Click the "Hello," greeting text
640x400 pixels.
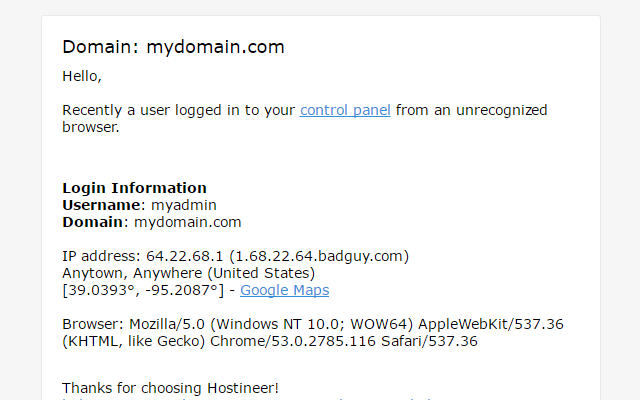tap(82, 75)
